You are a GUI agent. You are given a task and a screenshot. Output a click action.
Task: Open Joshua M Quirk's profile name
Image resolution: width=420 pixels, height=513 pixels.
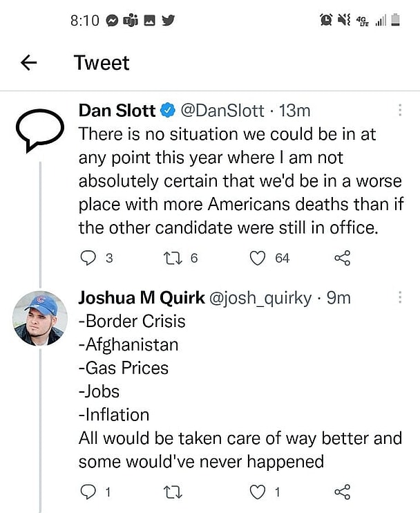(x=141, y=298)
